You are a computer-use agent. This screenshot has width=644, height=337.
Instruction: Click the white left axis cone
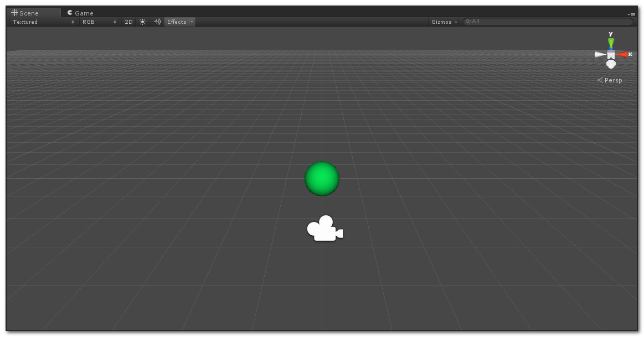click(600, 54)
